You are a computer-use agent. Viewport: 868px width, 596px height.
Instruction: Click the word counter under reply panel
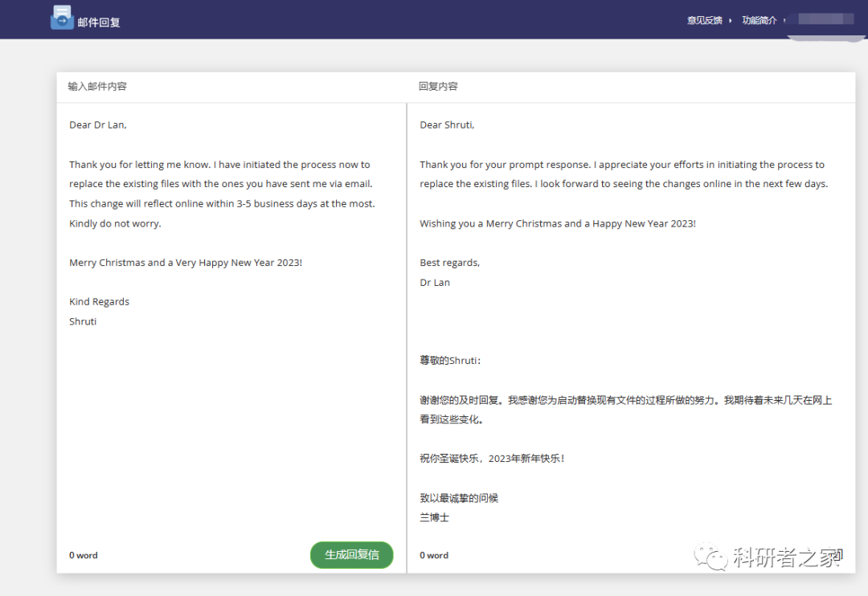(434, 555)
